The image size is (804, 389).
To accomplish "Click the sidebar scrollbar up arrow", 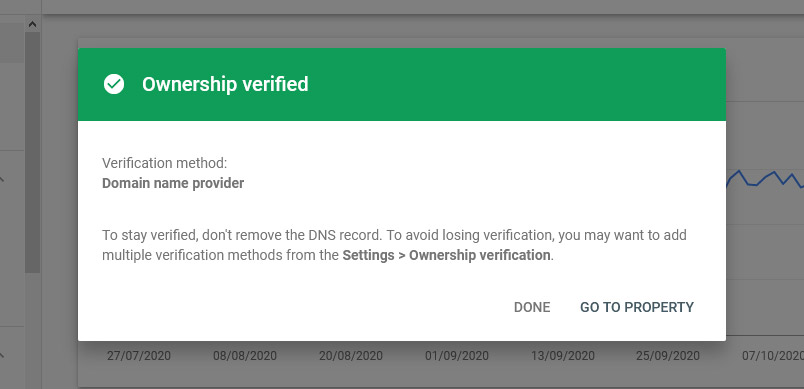I will (x=32, y=24).
